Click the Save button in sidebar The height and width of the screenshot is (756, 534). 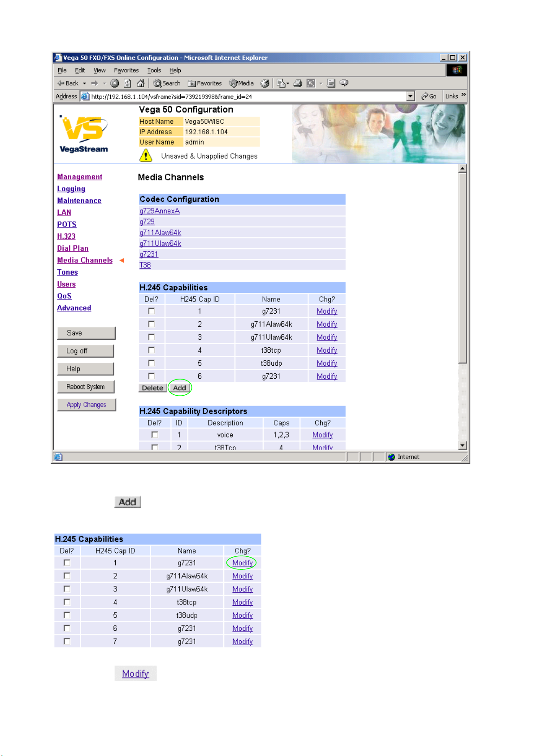[86, 333]
